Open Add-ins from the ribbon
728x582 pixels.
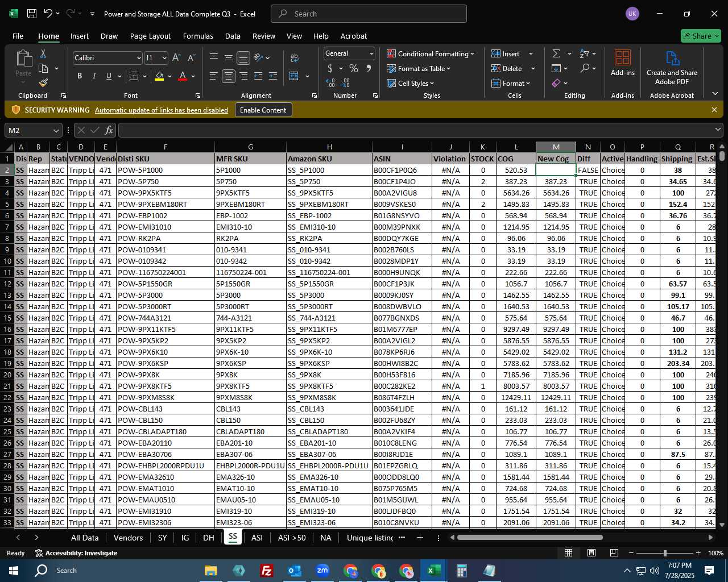[x=623, y=63]
